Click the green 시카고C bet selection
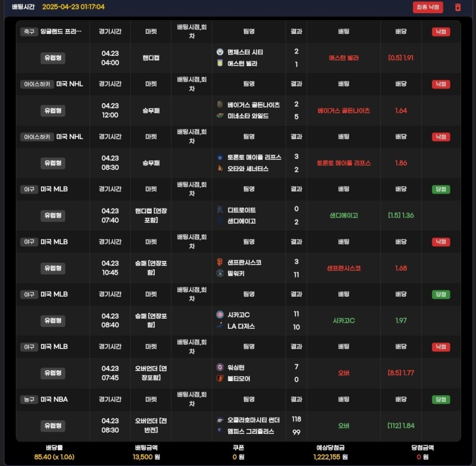The height and width of the screenshot is (466, 476). (343, 320)
